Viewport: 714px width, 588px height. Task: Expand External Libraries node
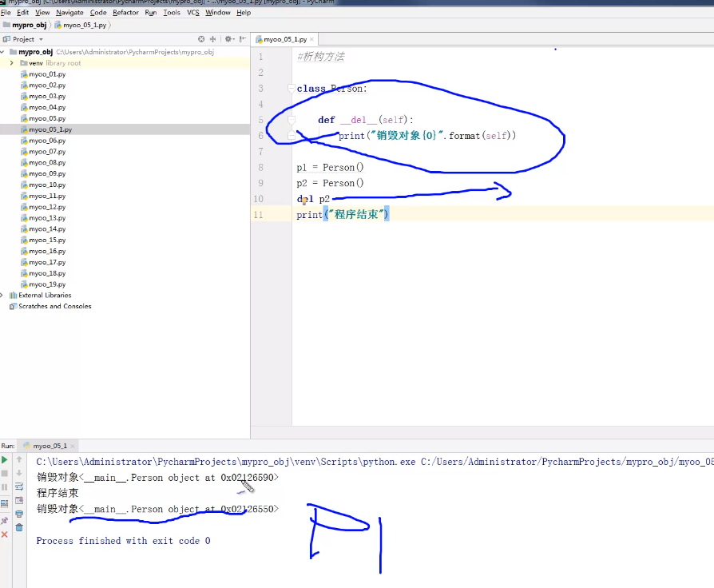[x=2, y=295]
